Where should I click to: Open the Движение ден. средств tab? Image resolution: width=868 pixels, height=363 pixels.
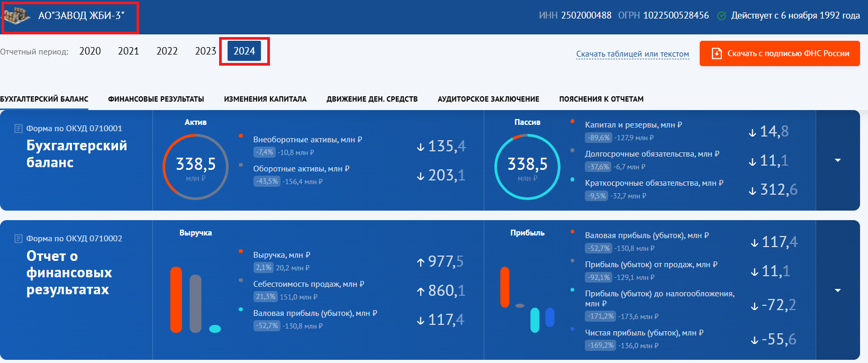point(372,99)
